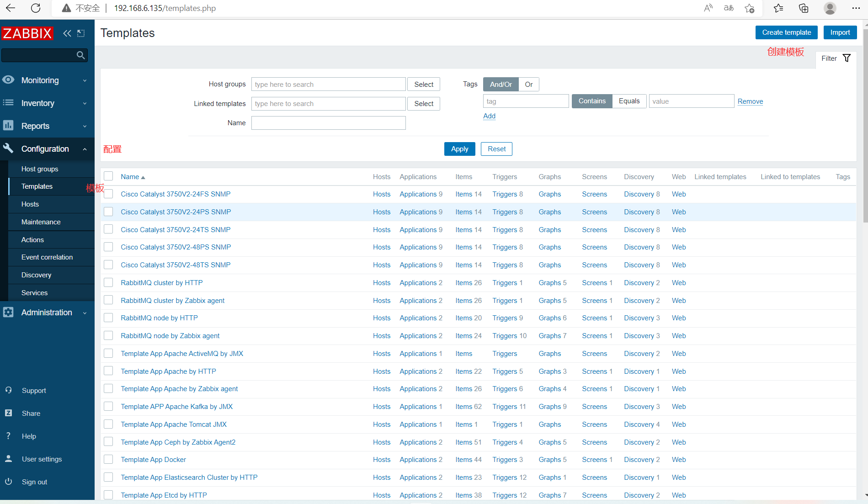Click the Help question mark icon
The width and height of the screenshot is (868, 504).
click(x=8, y=436)
